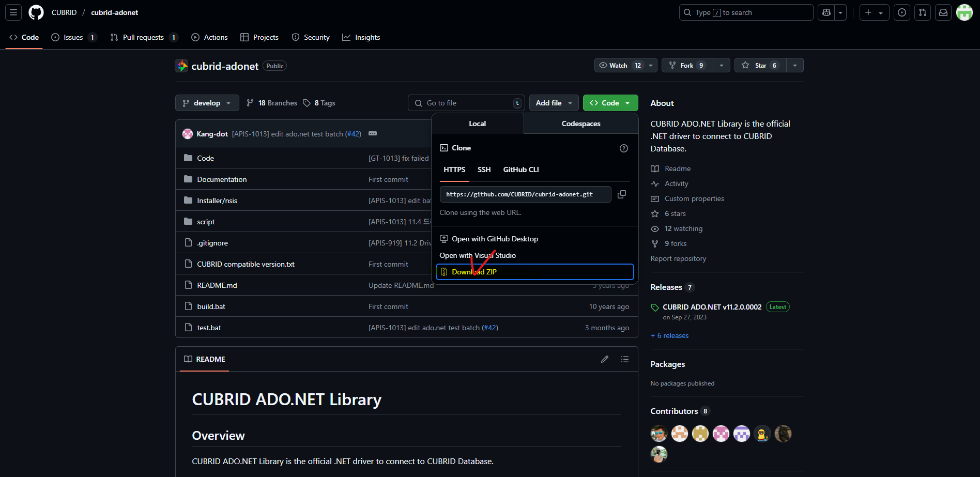The image size is (980, 477).
Task: Open the Add file dropdown
Action: pos(554,103)
